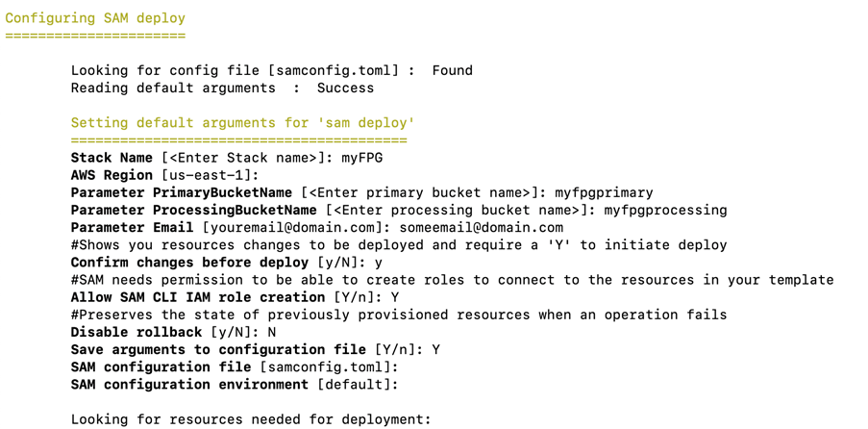This screenshot has width=868, height=429.
Task: Click the 'Configuring SAM deploy' heading
Action: point(95,18)
